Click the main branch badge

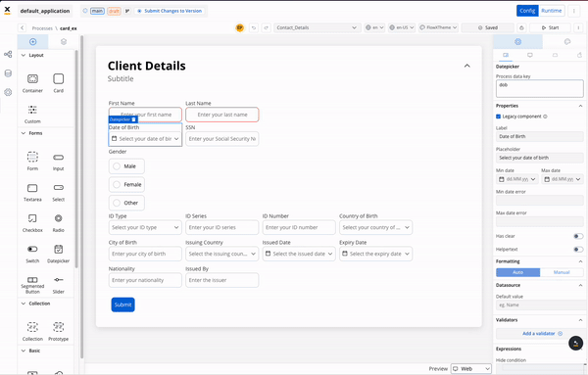pos(97,11)
